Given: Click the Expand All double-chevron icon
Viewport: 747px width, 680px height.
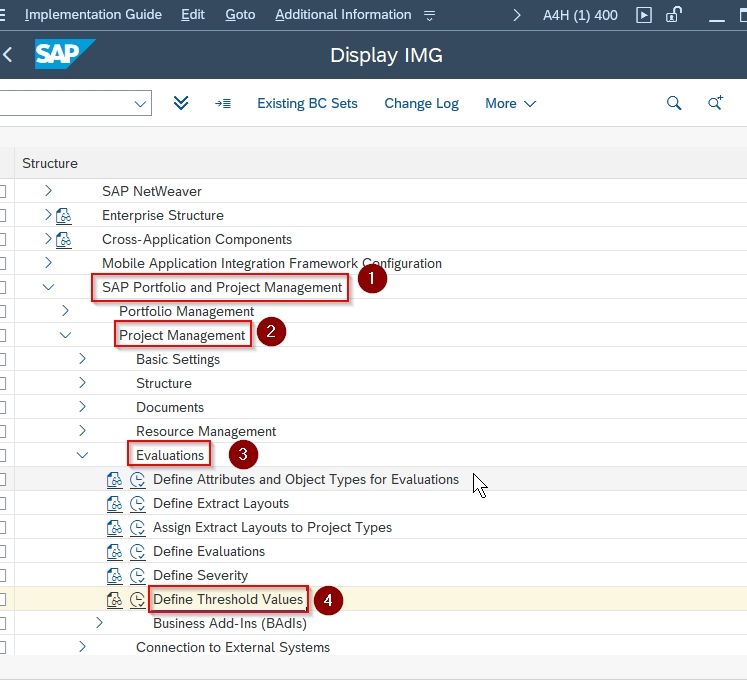Looking at the screenshot, I should [x=181, y=103].
